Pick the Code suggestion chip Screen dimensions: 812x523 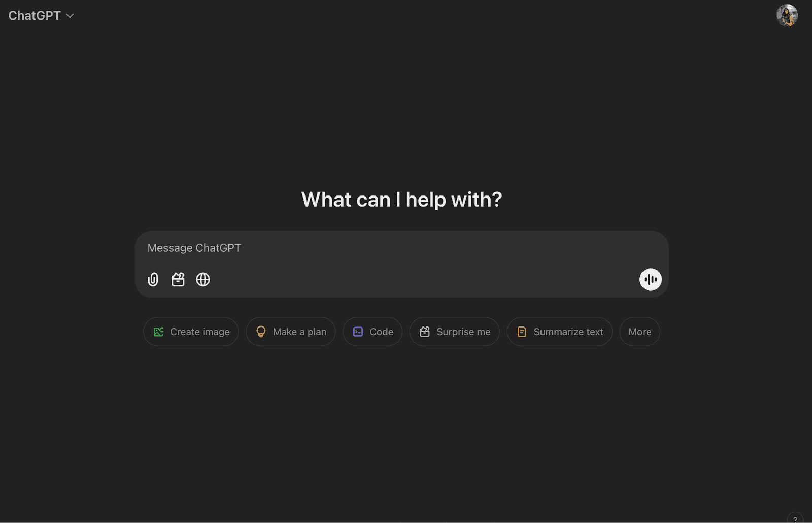373,332
